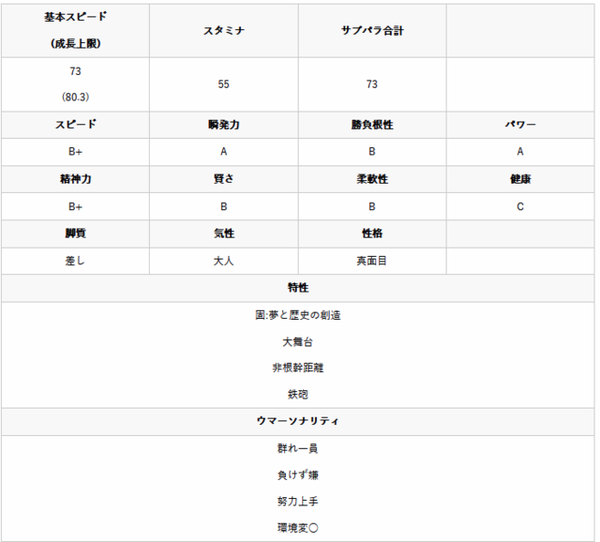Click the スピード header cell
The width and height of the screenshot is (600, 542).
pos(75,125)
